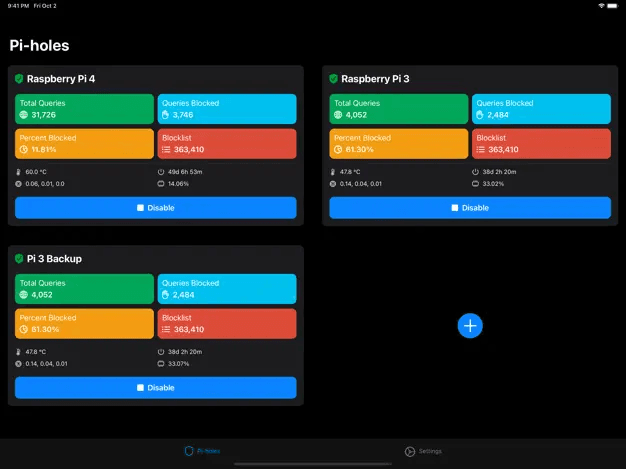
Task: Open Raspberry Pi 4 Queries Blocked tile
Action: tap(227, 109)
